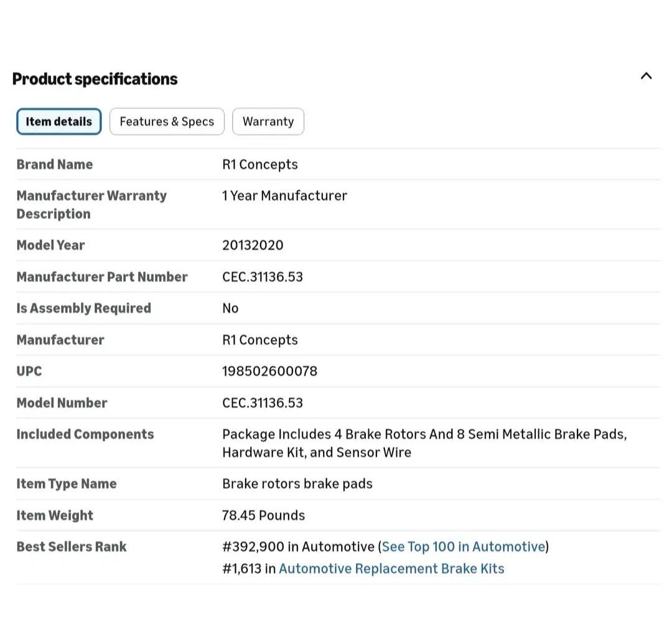Collapse the Product specifications section chevron
The width and height of the screenshot is (672, 638).
coord(646,76)
